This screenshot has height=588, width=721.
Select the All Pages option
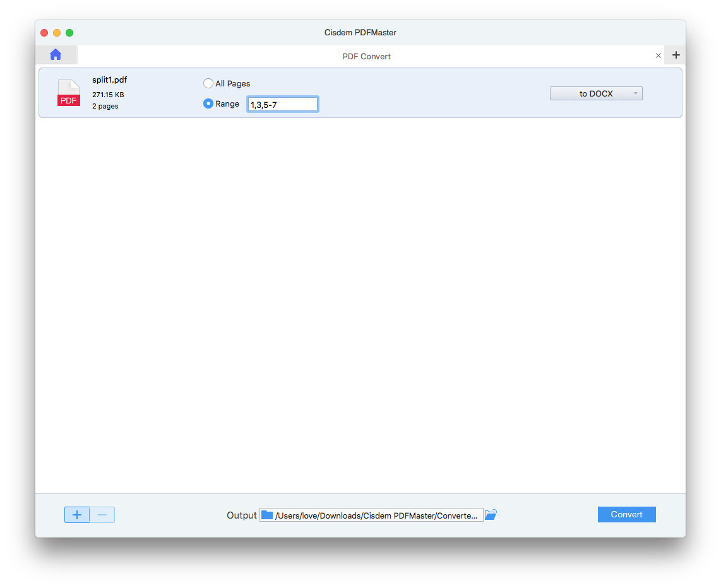coord(208,83)
